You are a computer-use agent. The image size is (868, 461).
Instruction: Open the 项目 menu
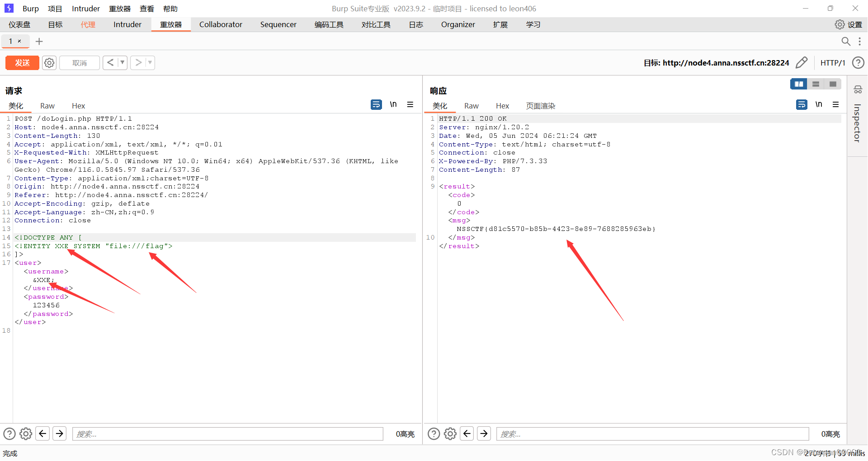[x=55, y=9]
